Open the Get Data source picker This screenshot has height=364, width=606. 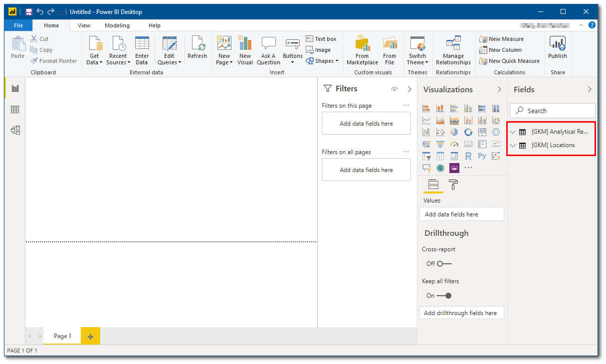[94, 51]
